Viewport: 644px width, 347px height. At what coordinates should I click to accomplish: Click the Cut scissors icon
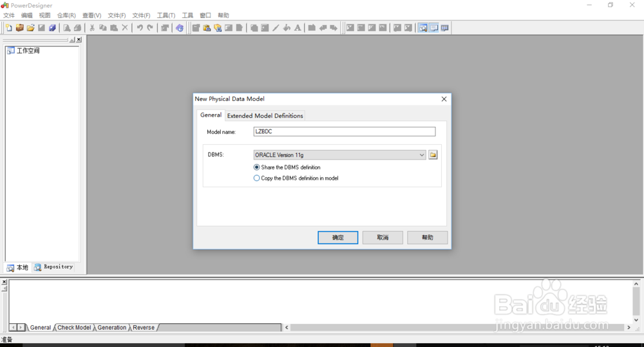tap(92, 28)
